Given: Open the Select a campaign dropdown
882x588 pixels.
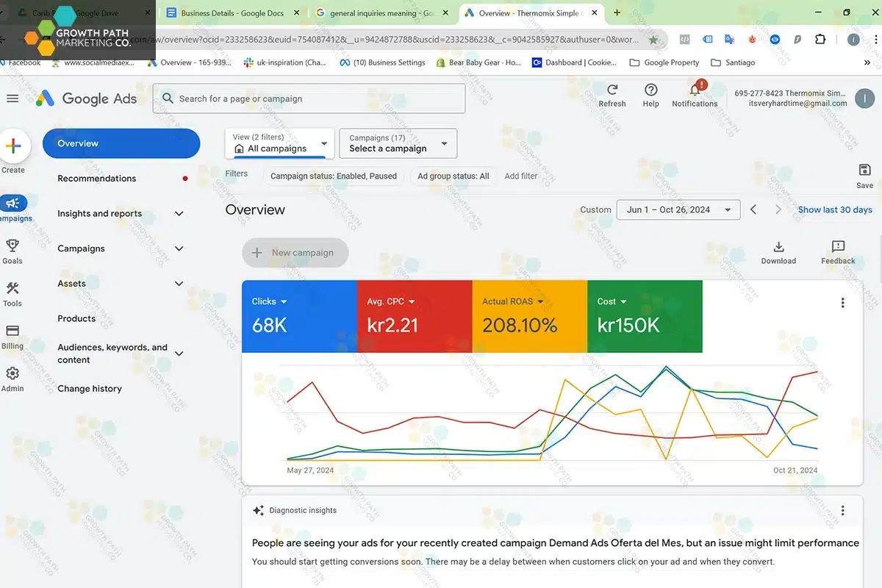Looking at the screenshot, I should pos(398,143).
